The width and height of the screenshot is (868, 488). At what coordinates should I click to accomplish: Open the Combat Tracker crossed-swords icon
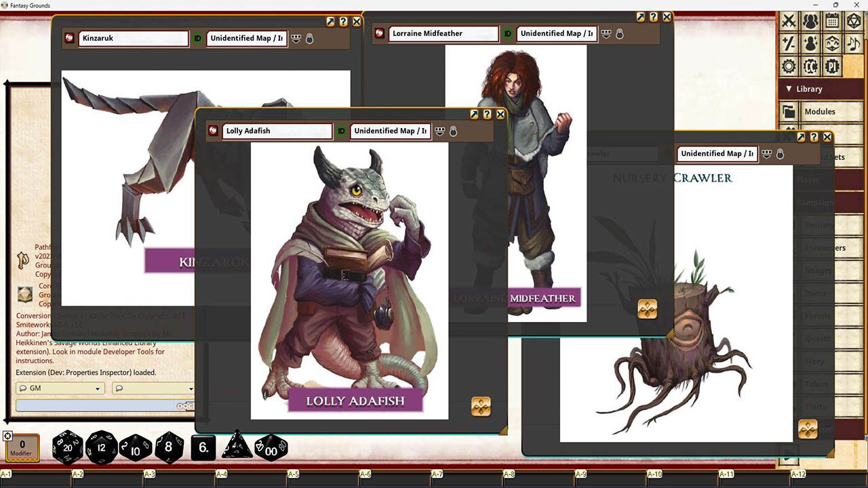(789, 22)
